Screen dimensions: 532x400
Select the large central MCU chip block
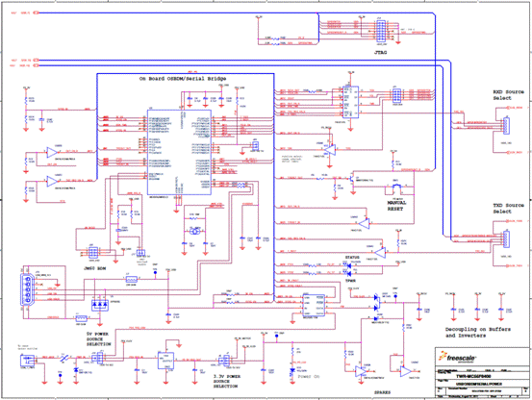[x=179, y=152]
